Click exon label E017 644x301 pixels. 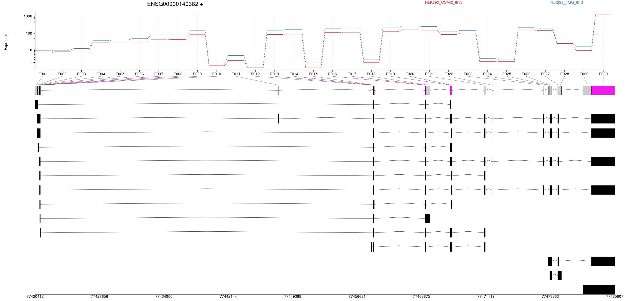point(352,74)
